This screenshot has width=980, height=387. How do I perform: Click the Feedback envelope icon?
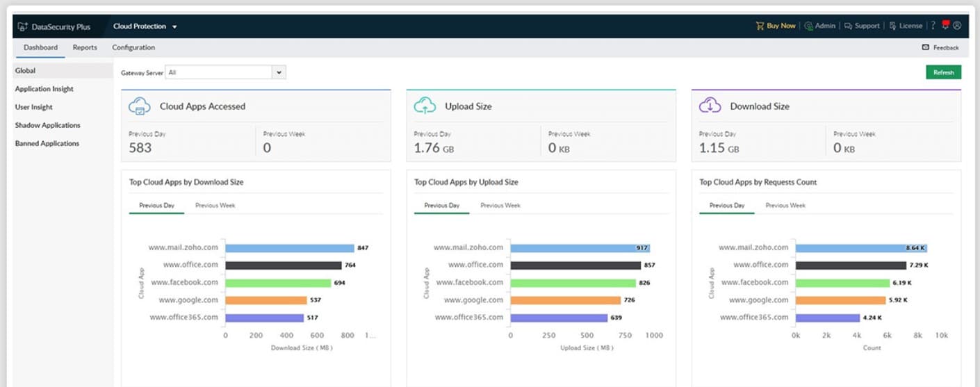click(925, 47)
